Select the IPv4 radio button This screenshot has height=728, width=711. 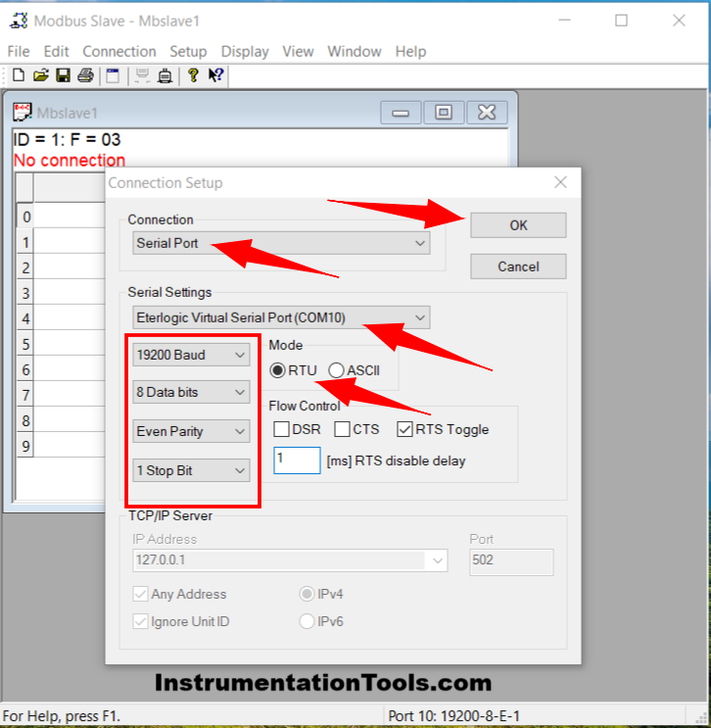point(307,594)
